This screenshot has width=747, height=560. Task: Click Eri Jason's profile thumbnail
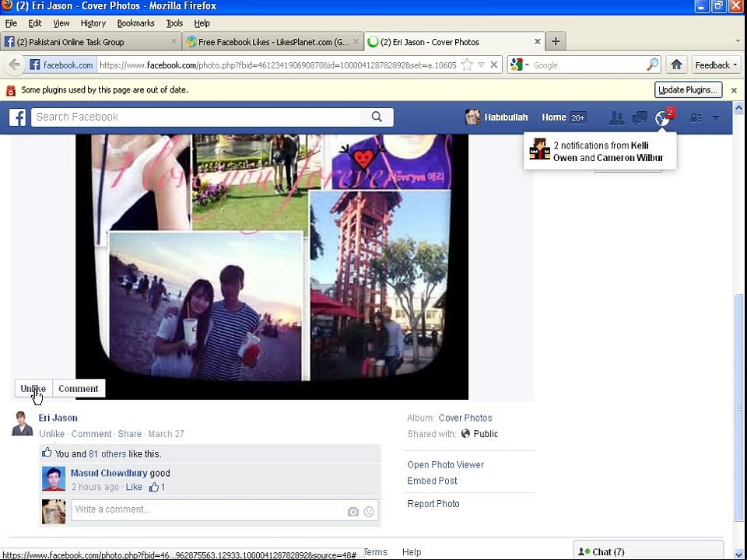pyautogui.click(x=22, y=423)
